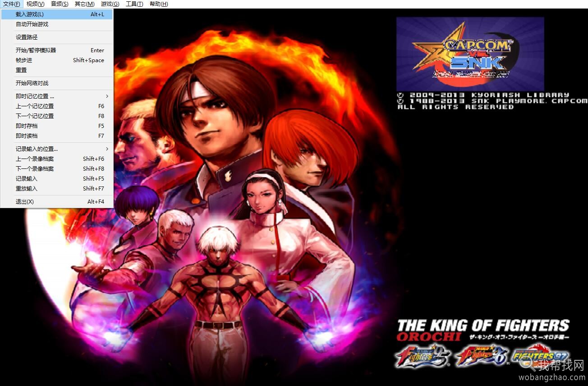Select 帧步进 frame advance

(57, 60)
